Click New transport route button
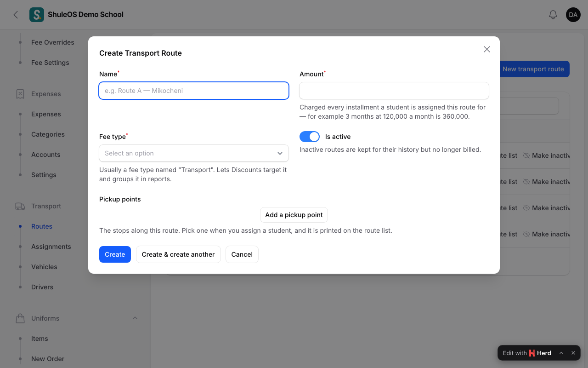The image size is (588, 368). point(534,69)
